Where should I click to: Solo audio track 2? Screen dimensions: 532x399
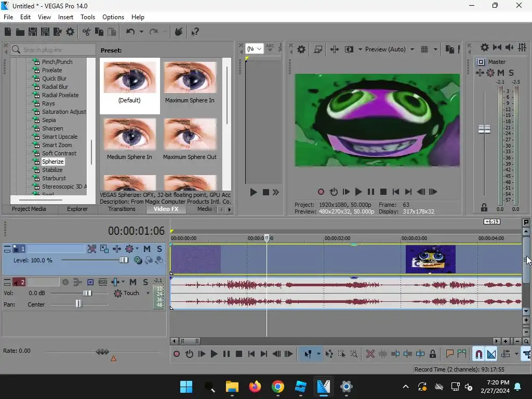click(145, 282)
